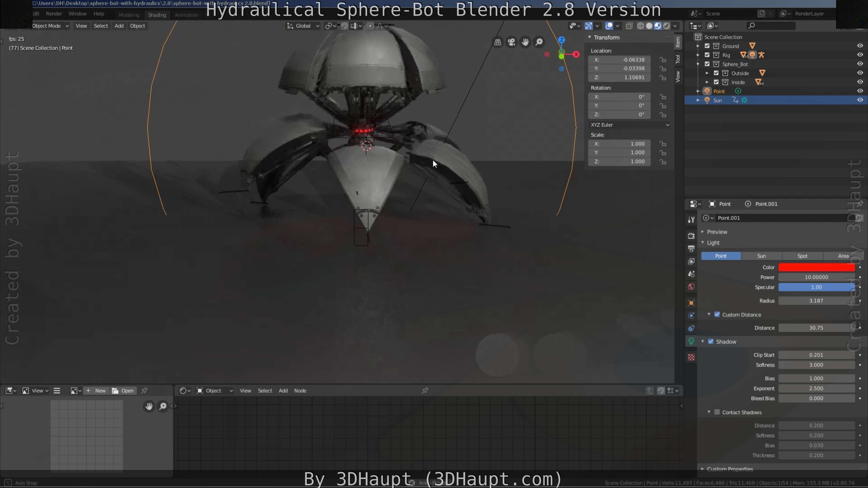Open Scene properties tab
The height and width of the screenshot is (488, 868).
691,274
